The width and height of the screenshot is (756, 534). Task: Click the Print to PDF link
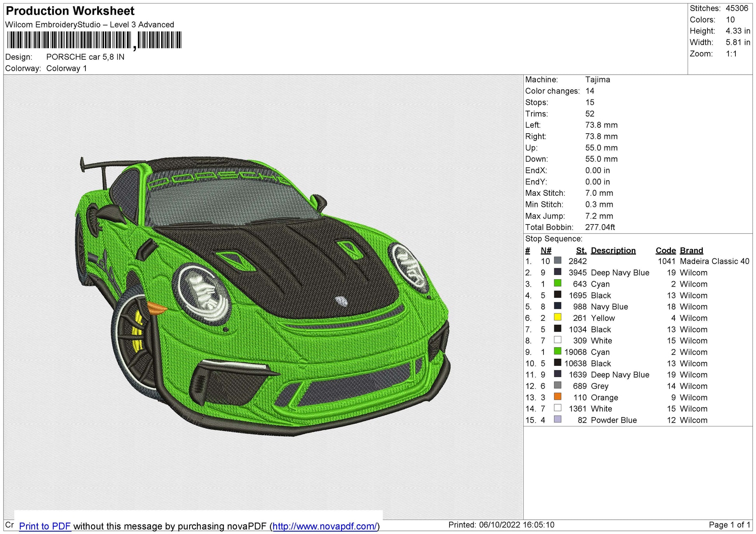click(45, 526)
